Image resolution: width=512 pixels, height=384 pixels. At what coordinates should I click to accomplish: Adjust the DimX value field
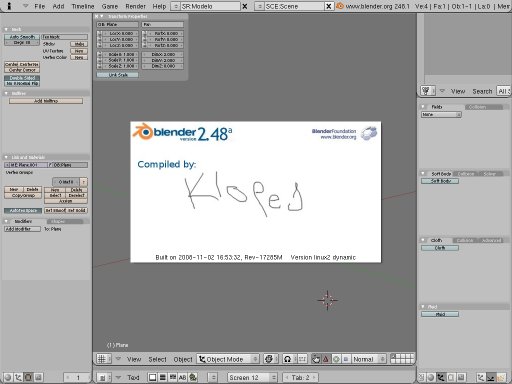[163, 54]
